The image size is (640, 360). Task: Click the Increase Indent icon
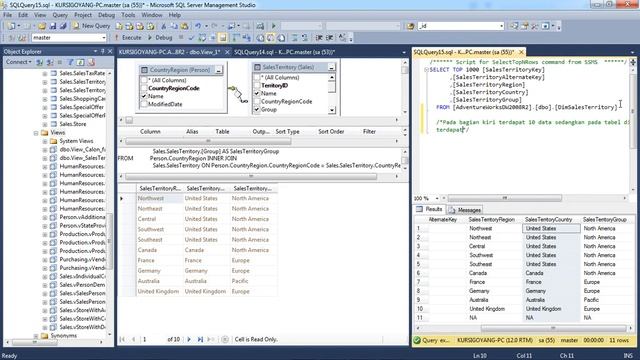coord(330,38)
